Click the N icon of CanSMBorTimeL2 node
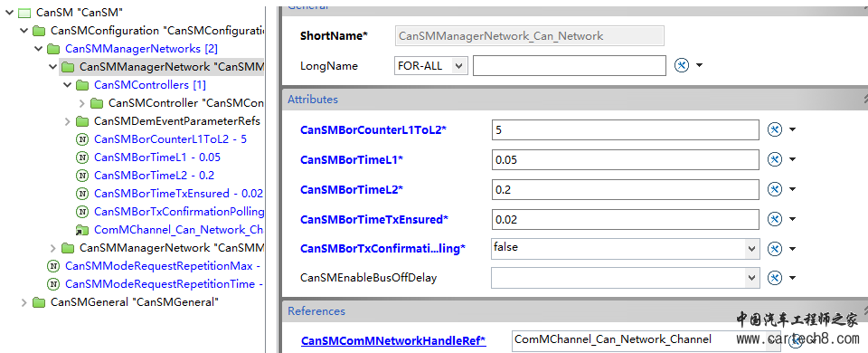The image size is (868, 353). pyautogui.click(x=82, y=176)
